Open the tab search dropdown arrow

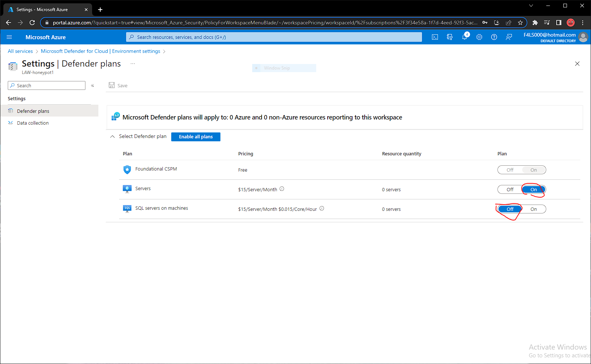coord(531,6)
